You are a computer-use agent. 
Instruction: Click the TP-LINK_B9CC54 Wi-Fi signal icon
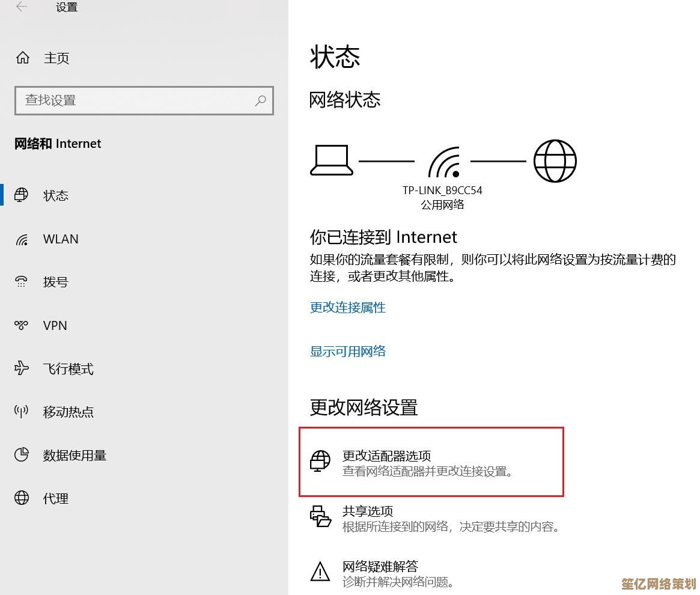click(443, 162)
